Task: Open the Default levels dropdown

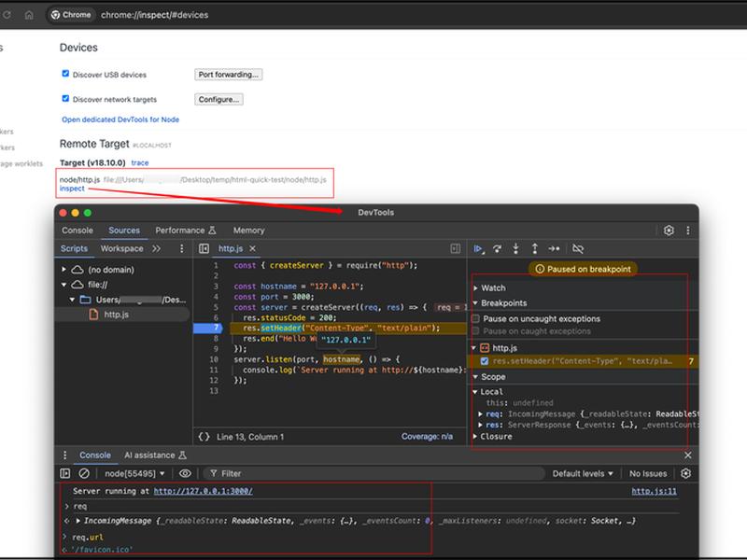Action: [583, 473]
